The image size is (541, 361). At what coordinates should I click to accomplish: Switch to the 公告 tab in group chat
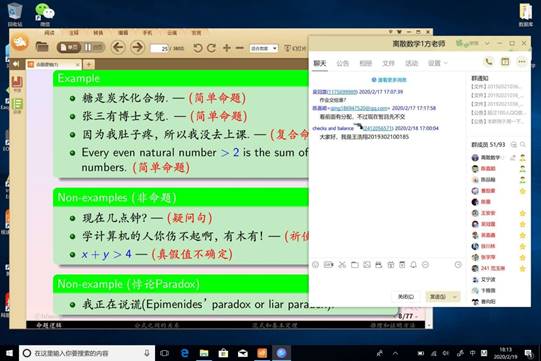[342, 63]
